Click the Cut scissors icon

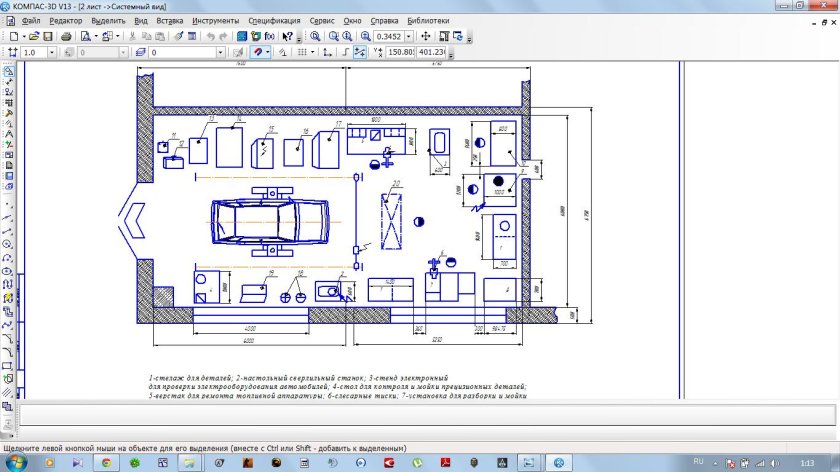pyautogui.click(x=133, y=36)
